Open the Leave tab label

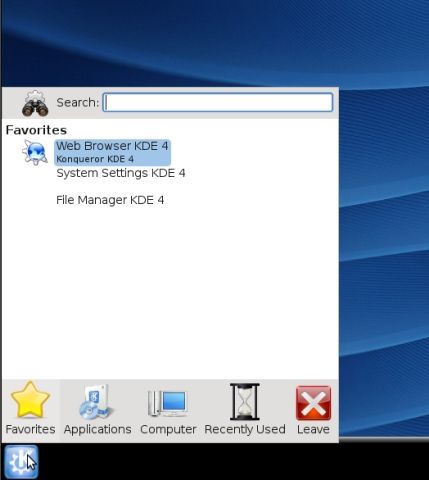tap(313, 429)
